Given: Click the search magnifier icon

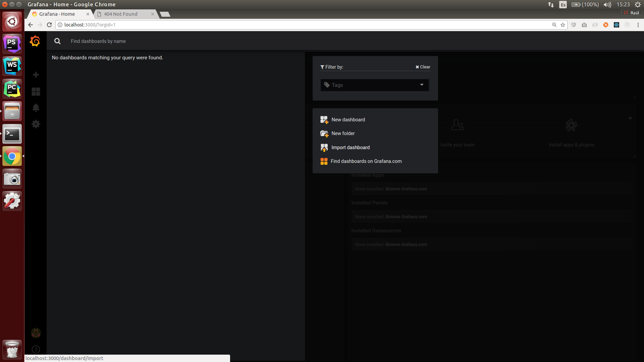Looking at the screenshot, I should pos(57,41).
